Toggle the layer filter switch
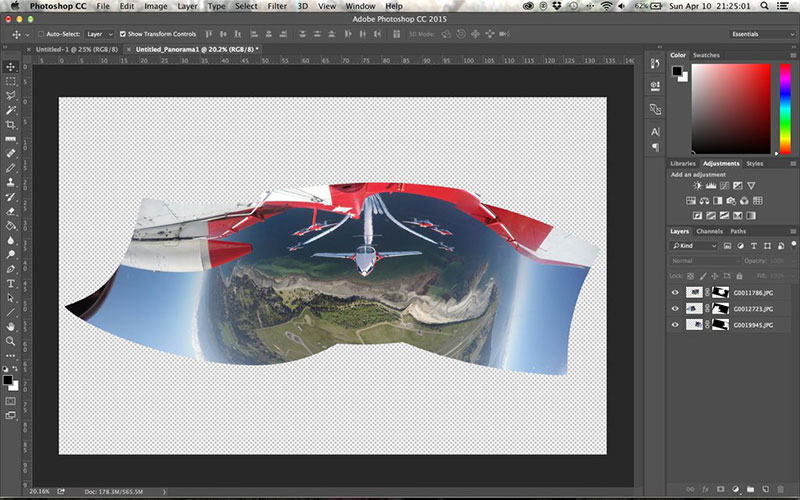 (794, 244)
